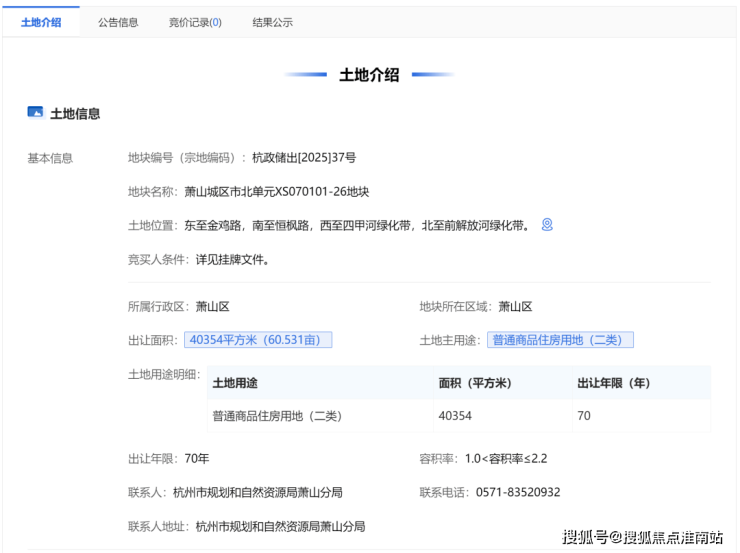Click the 面积(平方米) column header
The image size is (740, 553).
[x=475, y=383]
